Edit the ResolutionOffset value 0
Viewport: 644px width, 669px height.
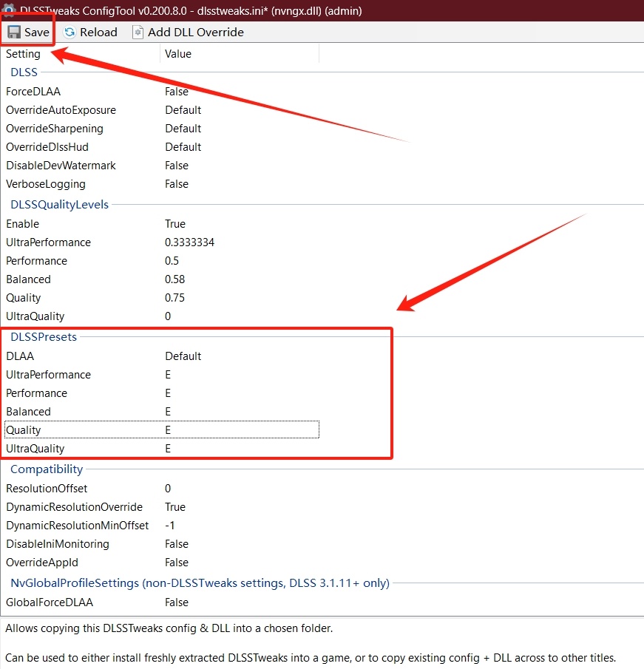(x=168, y=488)
